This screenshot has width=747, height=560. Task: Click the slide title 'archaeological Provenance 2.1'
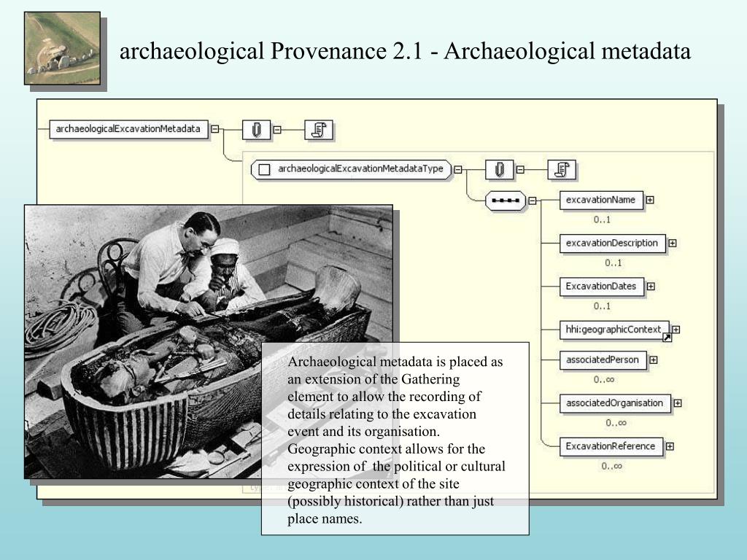tap(271, 52)
